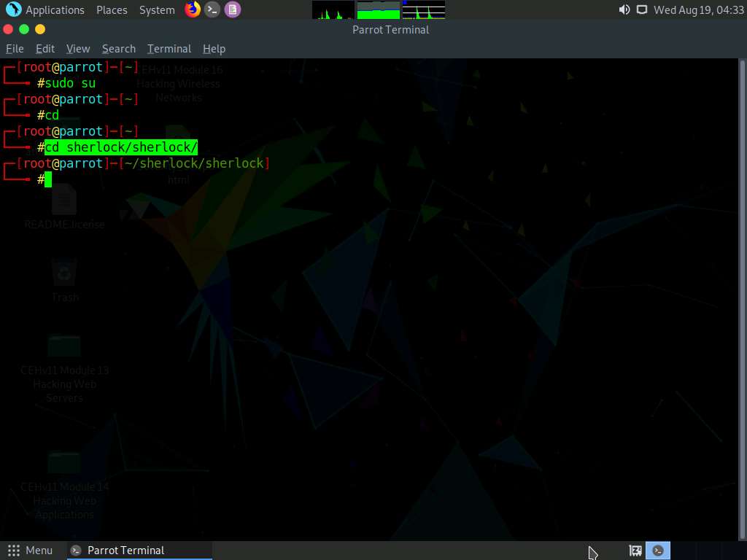The width and height of the screenshot is (747, 560).
Task: Open the Help menu in terminal
Action: [x=214, y=49]
